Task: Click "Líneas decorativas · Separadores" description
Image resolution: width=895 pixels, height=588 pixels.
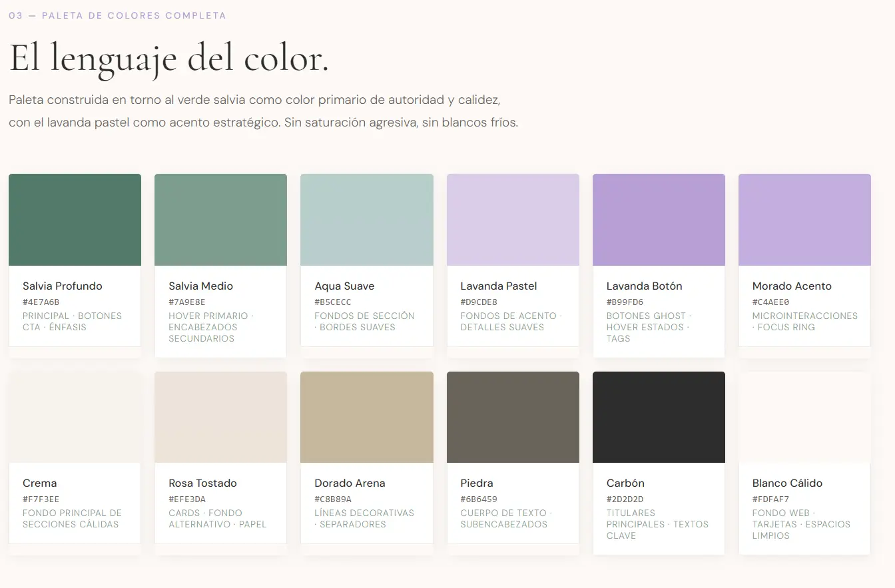Action: click(x=364, y=519)
